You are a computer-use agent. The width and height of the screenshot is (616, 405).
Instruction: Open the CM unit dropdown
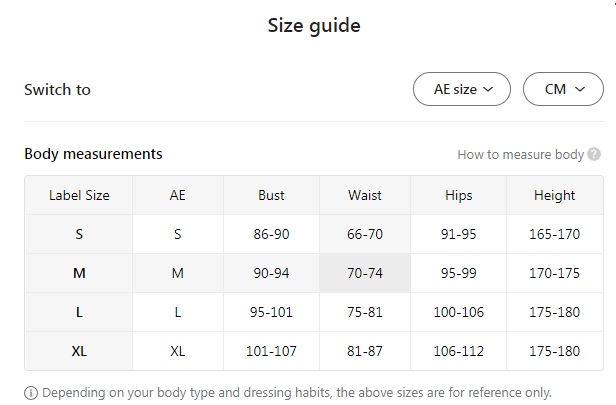(x=563, y=89)
